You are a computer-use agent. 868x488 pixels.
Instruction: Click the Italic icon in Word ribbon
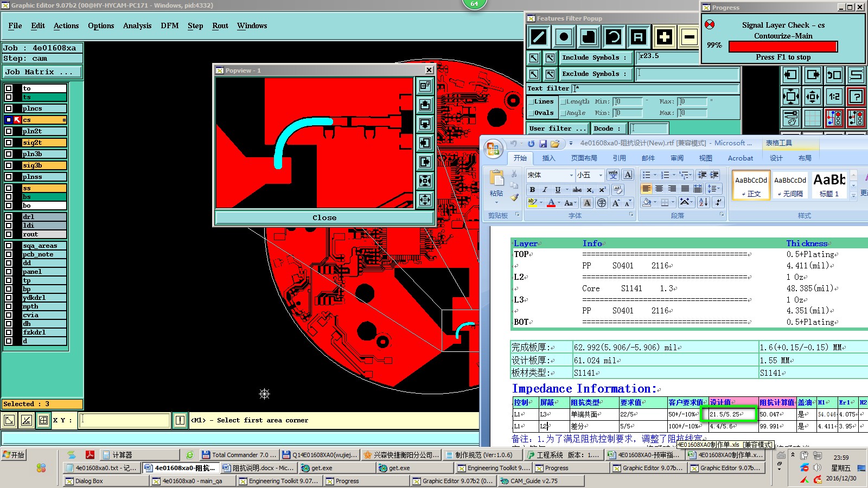pyautogui.click(x=545, y=190)
